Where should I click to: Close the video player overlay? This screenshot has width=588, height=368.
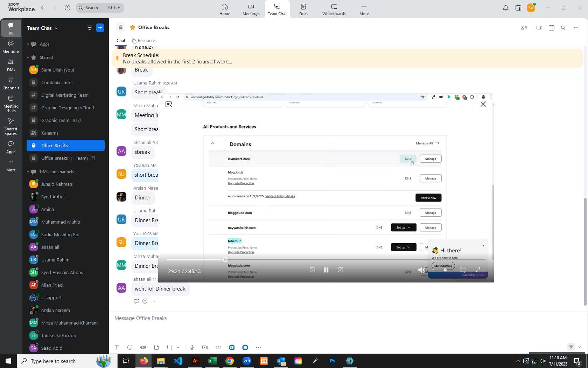tap(483, 104)
